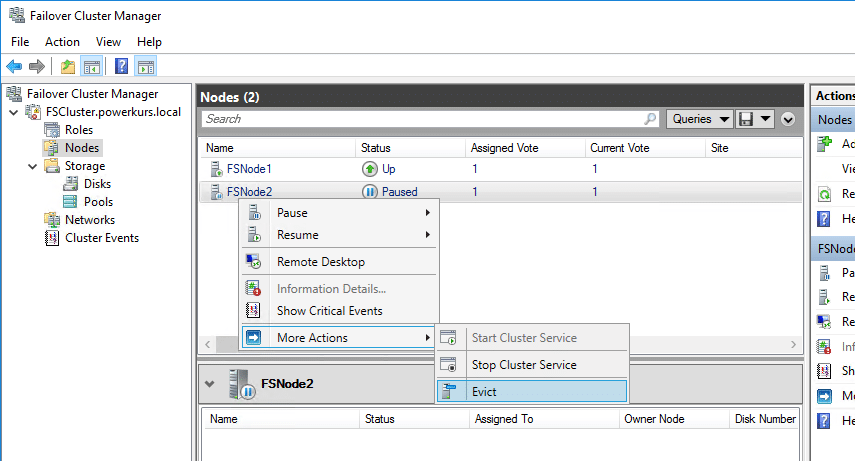
Task: Click the Back arrow toolbar icon
Action: 14,67
